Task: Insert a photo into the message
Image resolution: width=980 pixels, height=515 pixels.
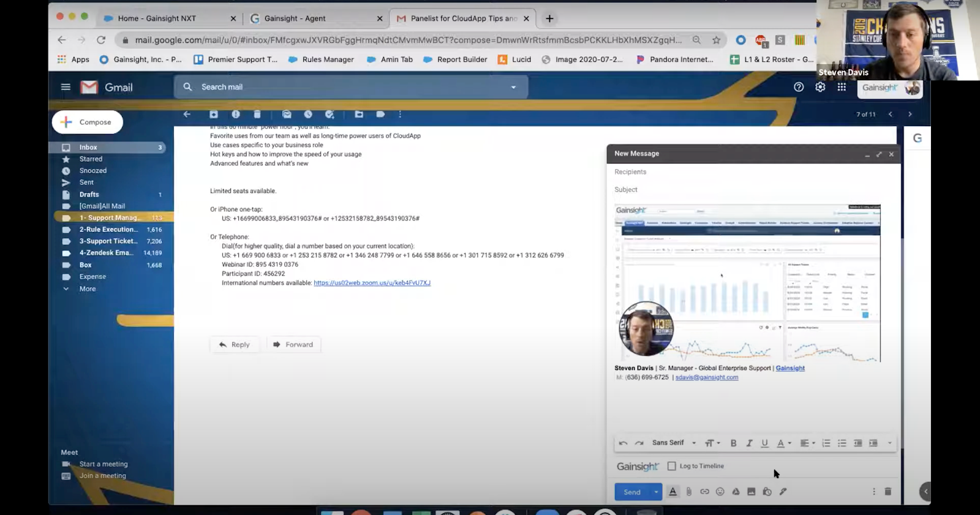Action: tap(751, 492)
